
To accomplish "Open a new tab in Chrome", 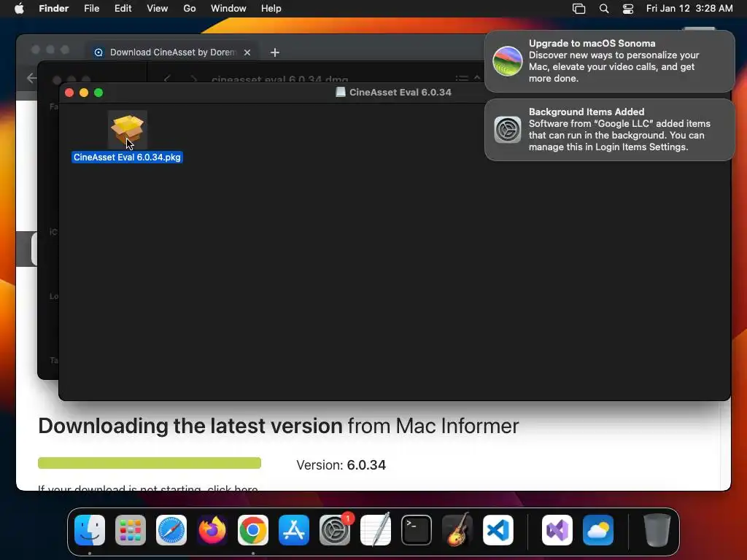I will (275, 52).
